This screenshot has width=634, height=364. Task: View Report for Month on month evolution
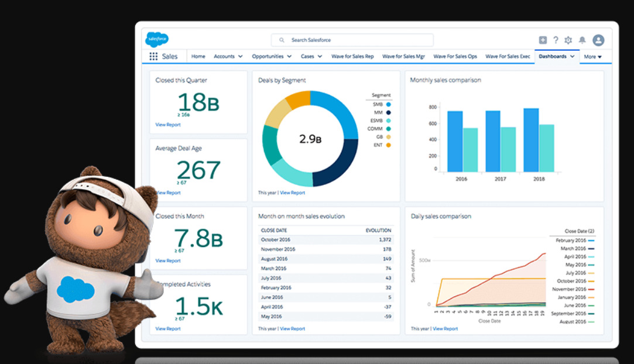(292, 328)
